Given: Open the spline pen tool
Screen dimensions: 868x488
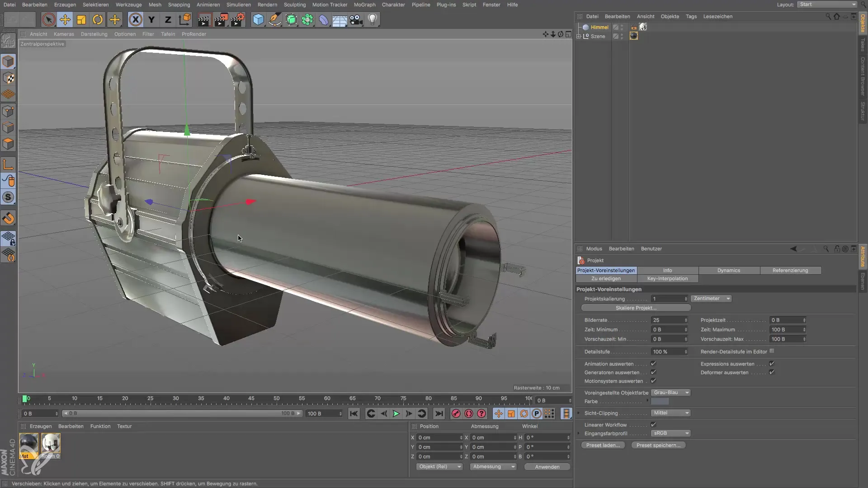Looking at the screenshot, I should pyautogui.click(x=274, y=19).
